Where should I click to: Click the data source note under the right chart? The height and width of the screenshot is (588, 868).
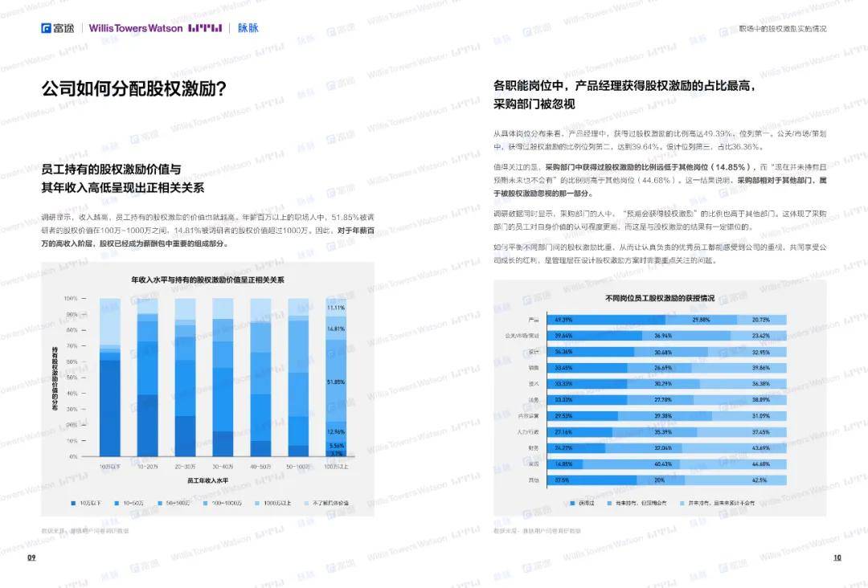538,531
